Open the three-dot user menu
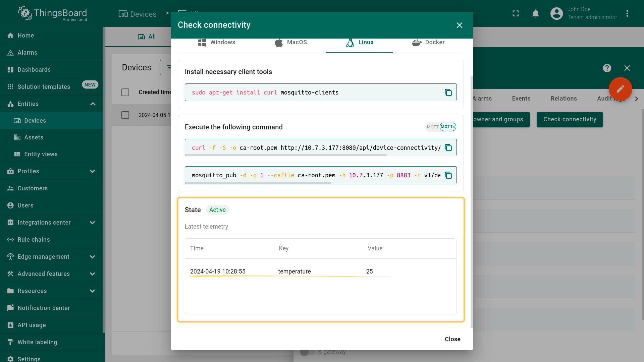Screen dimensions: 644x362 (627, 13)
